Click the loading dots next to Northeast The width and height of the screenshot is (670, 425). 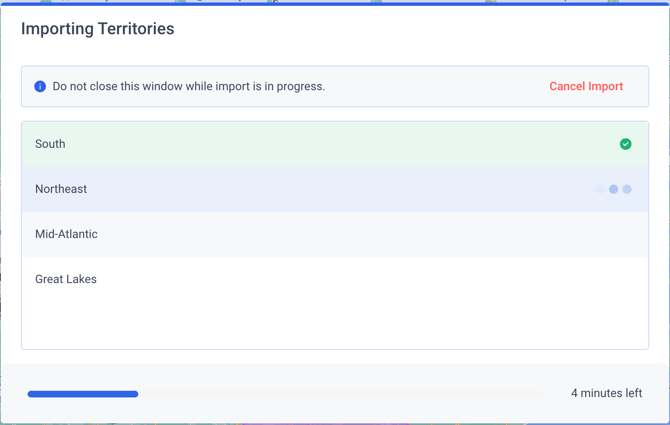(613, 189)
